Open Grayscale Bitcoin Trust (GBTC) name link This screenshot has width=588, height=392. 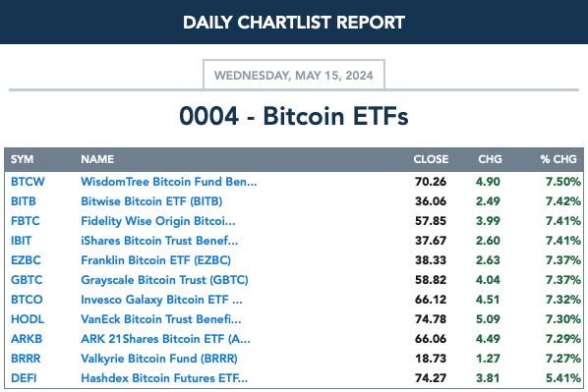click(164, 280)
